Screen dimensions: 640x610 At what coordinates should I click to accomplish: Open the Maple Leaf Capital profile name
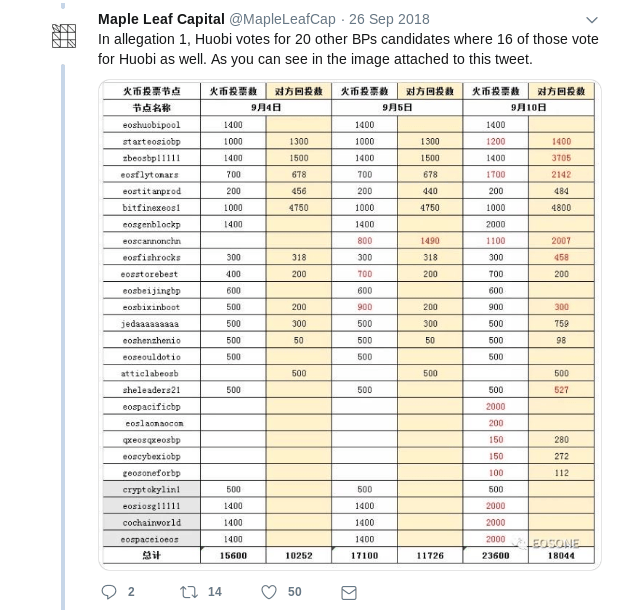(x=161, y=19)
